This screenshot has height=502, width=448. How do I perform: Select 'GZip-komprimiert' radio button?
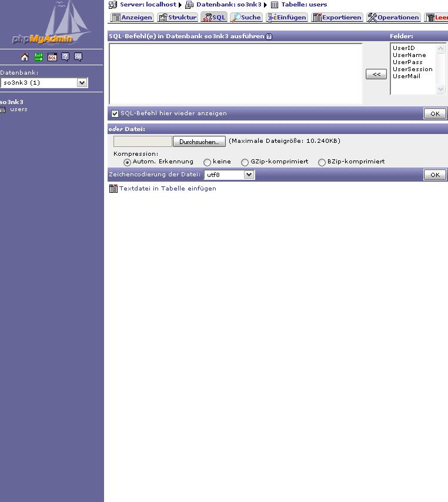245,162
